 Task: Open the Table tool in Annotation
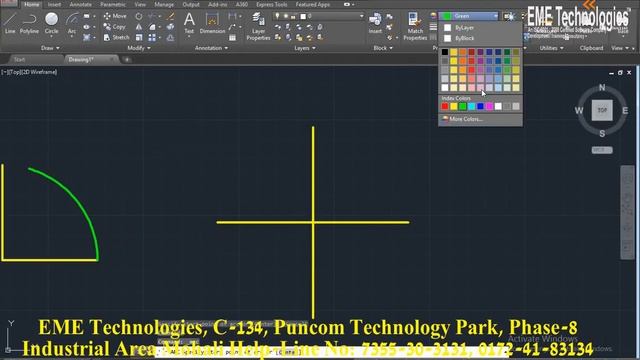click(x=232, y=38)
